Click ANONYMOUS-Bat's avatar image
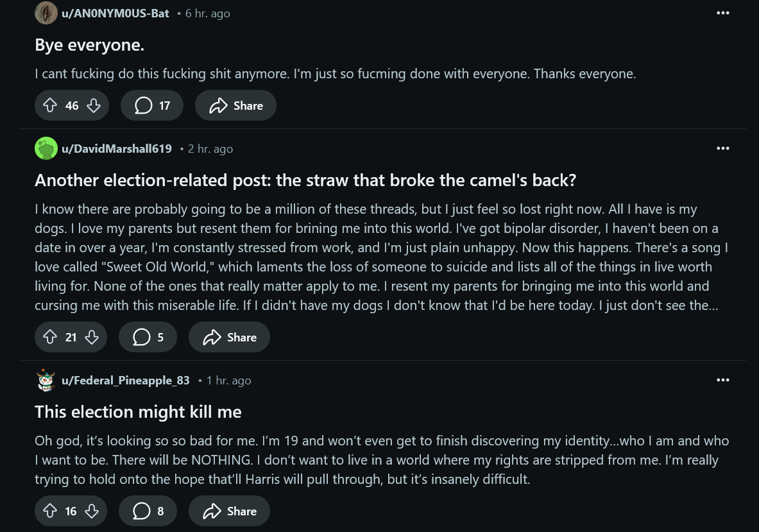Viewport: 759px width, 532px height. (x=46, y=13)
